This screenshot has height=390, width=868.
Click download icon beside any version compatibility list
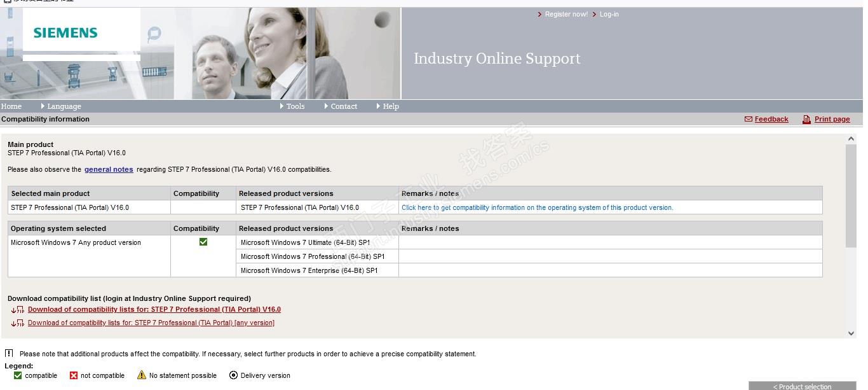tap(18, 323)
